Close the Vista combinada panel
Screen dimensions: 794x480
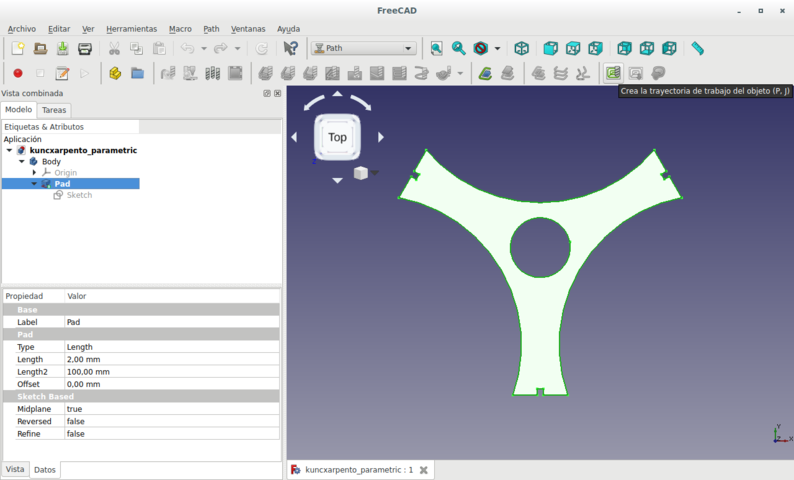coord(277,93)
